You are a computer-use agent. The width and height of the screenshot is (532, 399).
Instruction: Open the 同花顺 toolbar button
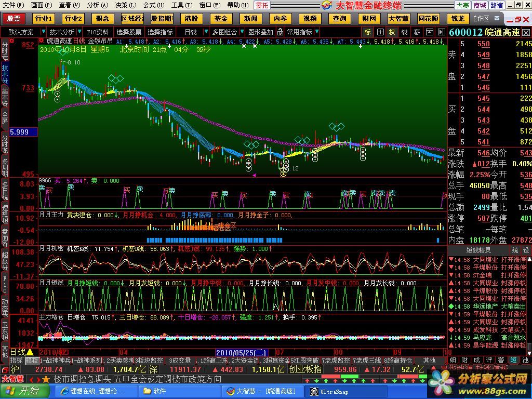click(x=428, y=18)
